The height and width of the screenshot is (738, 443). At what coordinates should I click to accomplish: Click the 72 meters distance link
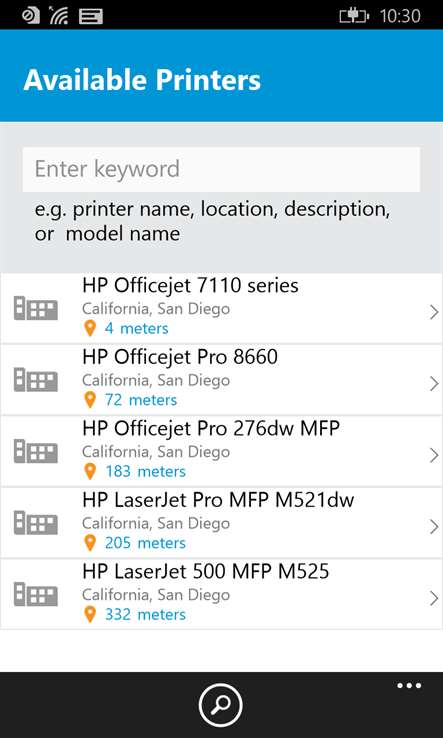(141, 400)
